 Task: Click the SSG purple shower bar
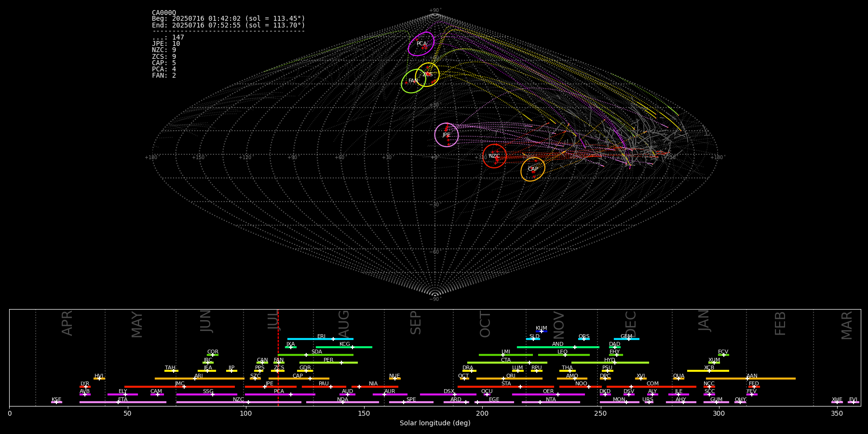click(206, 394)
